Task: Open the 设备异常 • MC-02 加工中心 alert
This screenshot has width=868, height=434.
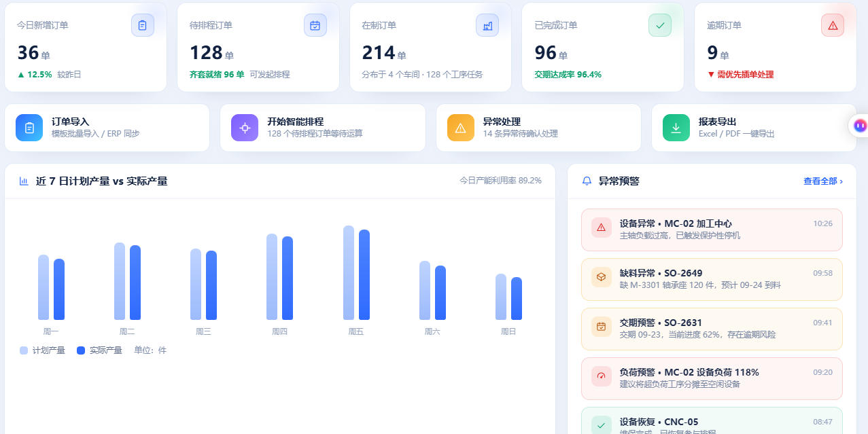Action: coord(712,230)
